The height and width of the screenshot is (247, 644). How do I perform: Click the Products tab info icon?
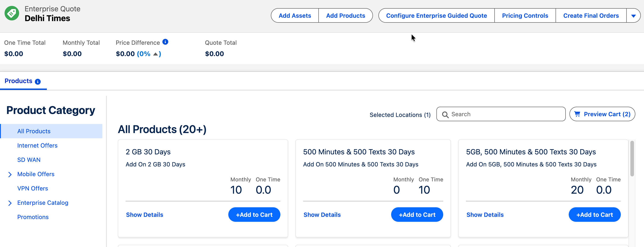click(38, 82)
